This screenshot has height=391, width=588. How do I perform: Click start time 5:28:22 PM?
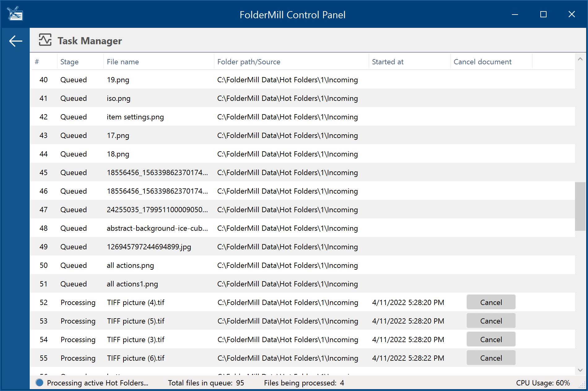pos(408,358)
